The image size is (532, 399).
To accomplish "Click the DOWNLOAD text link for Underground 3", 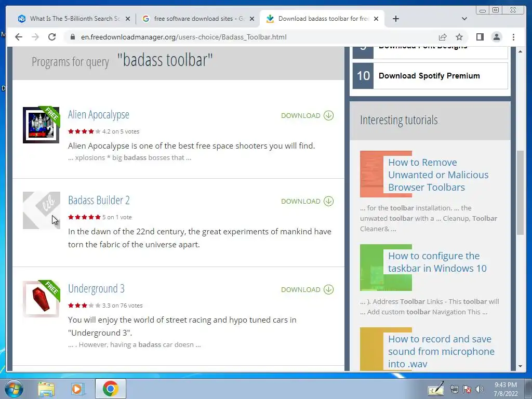I will [301, 289].
